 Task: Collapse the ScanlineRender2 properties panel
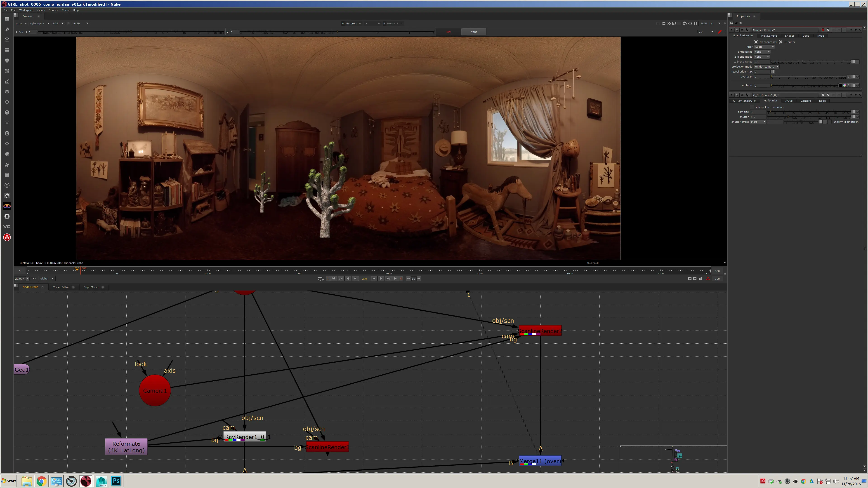(731, 30)
